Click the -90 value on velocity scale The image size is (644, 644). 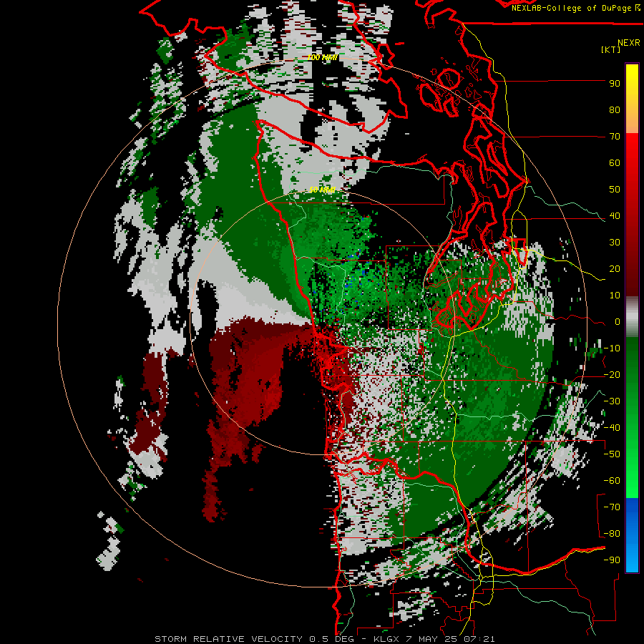coord(612,560)
